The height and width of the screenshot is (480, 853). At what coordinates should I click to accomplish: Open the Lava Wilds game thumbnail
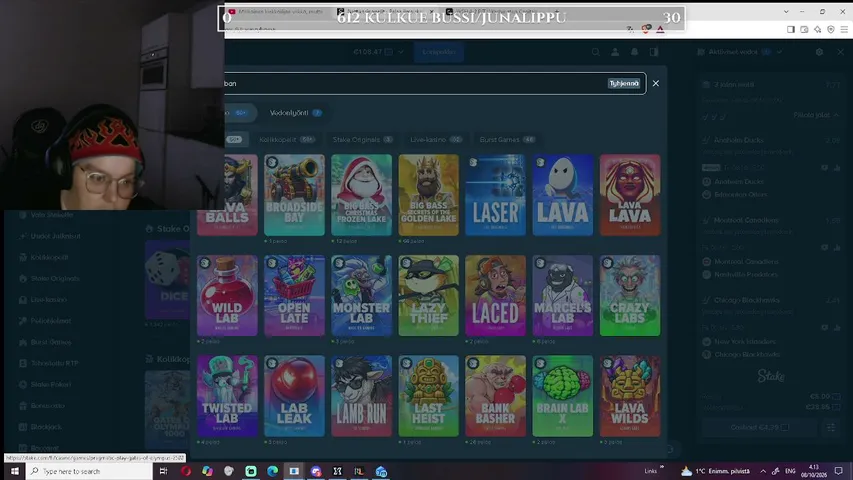pyautogui.click(x=630, y=396)
